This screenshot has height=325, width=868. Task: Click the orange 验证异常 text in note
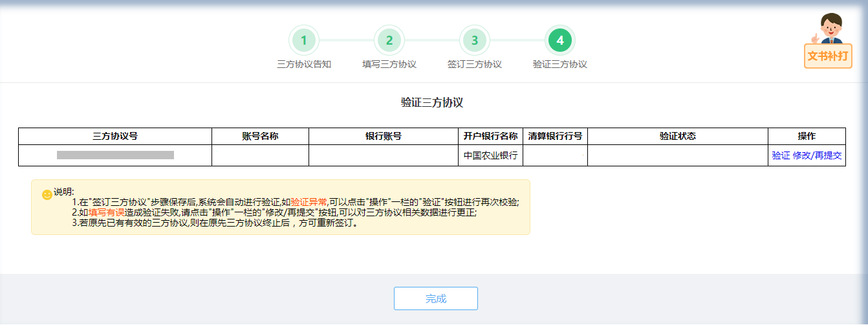click(x=309, y=202)
